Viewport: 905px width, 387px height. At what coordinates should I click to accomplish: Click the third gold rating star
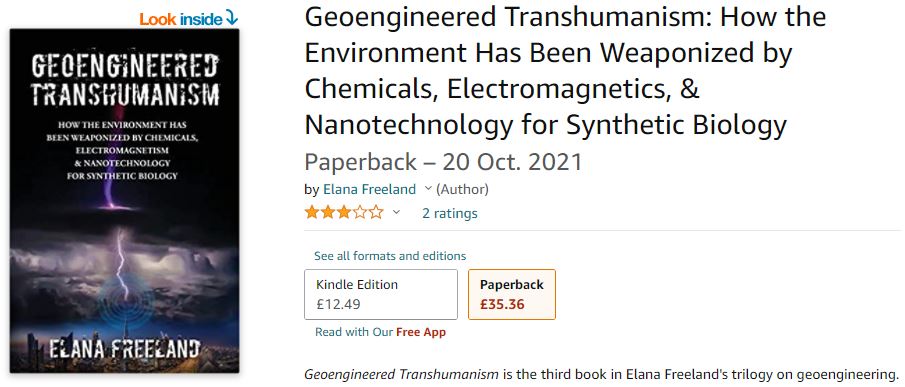coord(344,213)
